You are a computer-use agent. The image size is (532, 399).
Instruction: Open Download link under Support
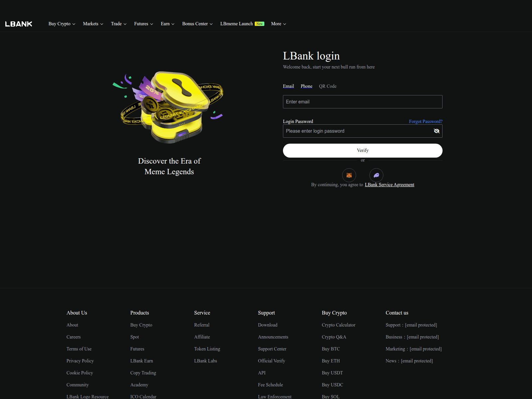[x=268, y=325]
